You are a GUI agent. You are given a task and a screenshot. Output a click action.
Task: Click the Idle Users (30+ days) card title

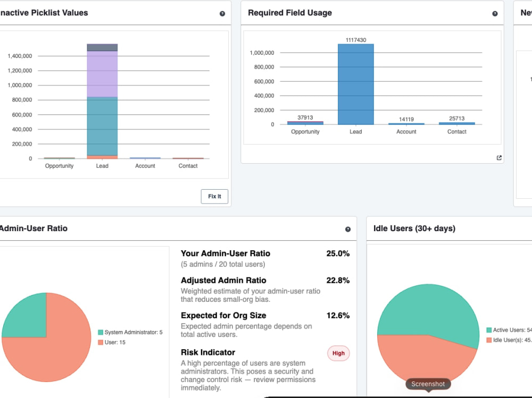414,228
